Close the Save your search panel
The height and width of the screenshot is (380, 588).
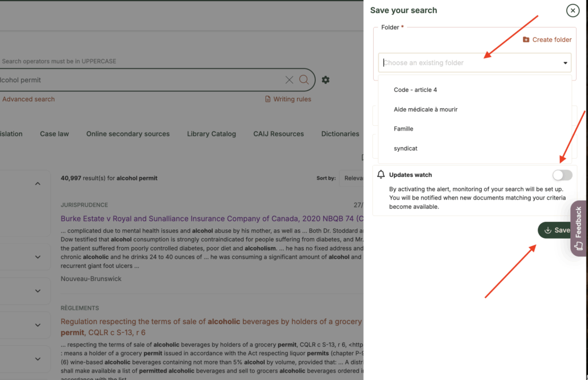[572, 10]
